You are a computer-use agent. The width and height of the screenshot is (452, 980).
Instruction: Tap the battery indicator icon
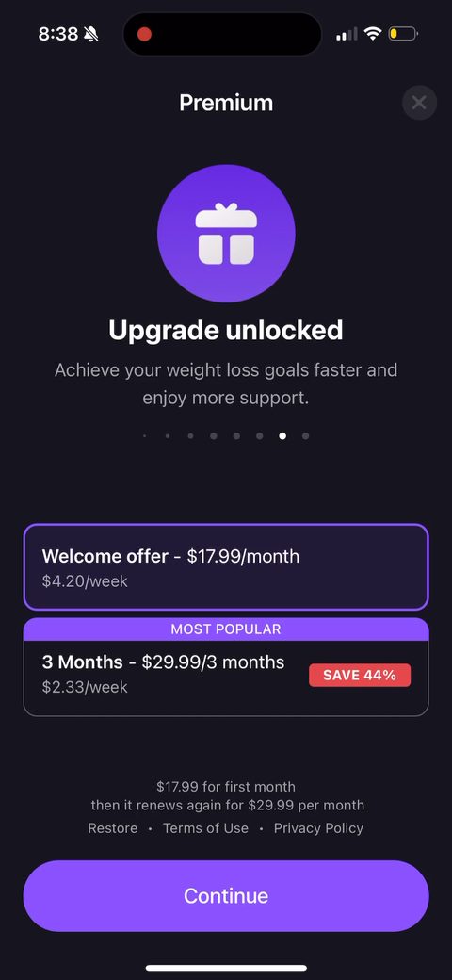click(403, 34)
